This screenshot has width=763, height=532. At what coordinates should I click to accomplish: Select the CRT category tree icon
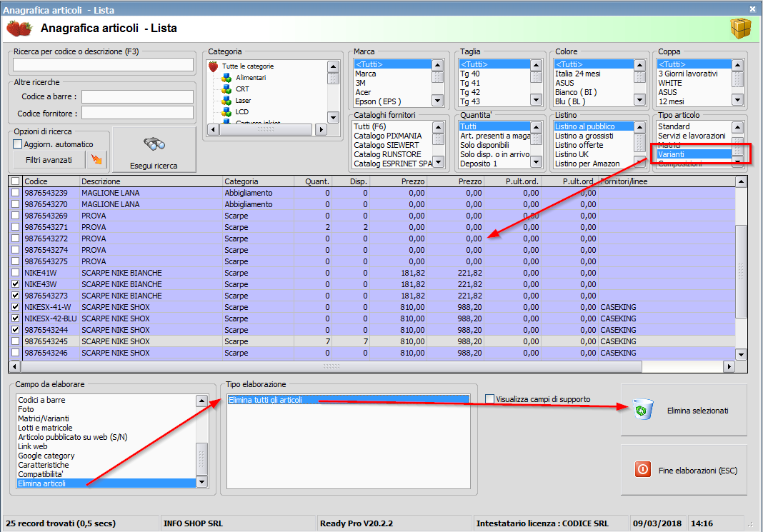[226, 89]
